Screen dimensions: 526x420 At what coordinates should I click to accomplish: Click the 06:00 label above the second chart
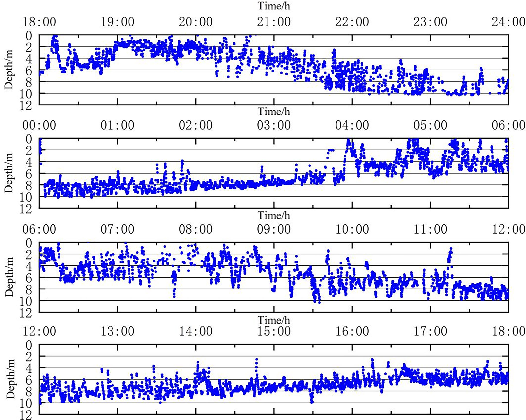pos(509,125)
